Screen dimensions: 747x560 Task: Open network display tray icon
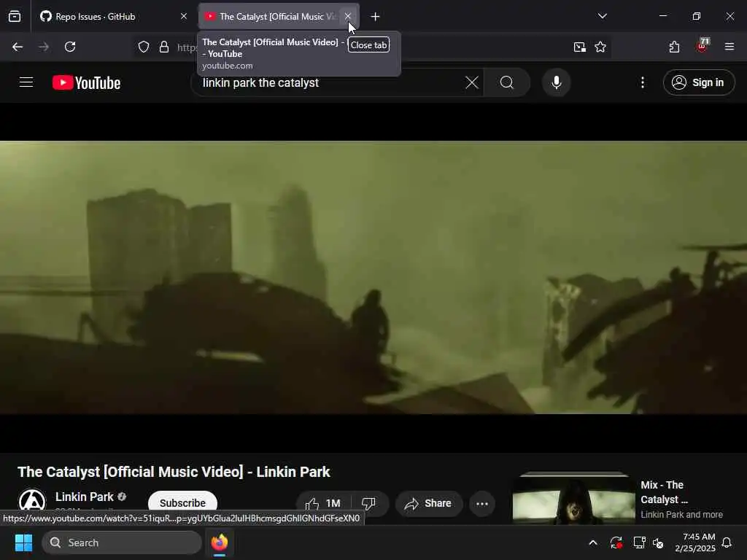(639, 542)
